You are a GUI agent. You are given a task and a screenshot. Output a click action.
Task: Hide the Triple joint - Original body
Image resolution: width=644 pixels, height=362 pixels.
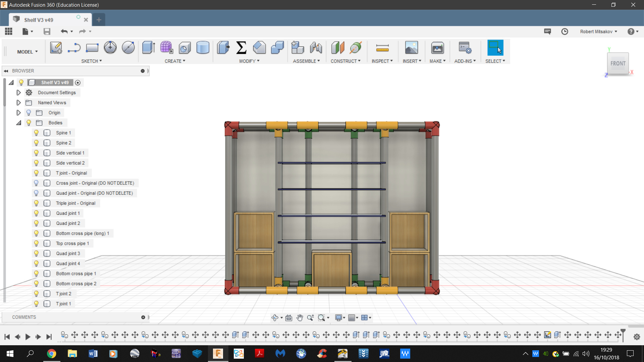pyautogui.click(x=36, y=203)
